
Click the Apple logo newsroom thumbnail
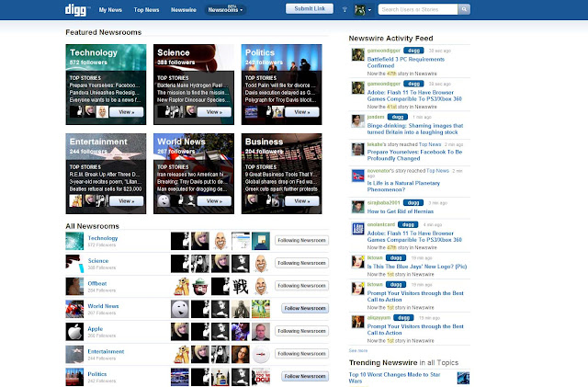coord(74,332)
